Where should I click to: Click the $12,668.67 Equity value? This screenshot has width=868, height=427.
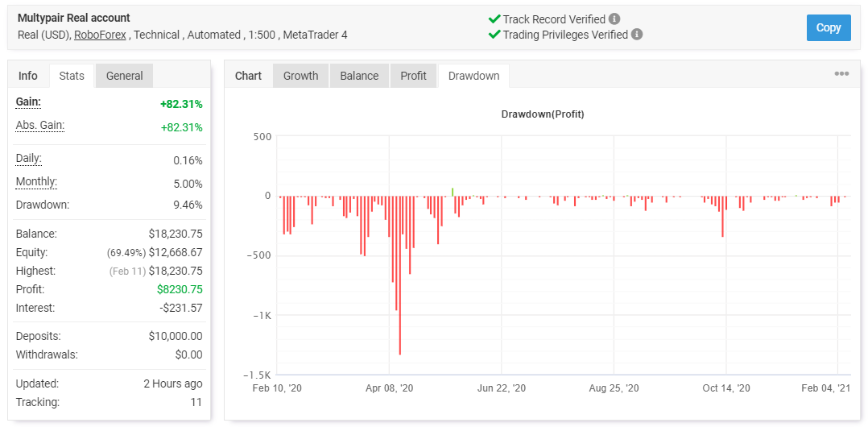(x=176, y=252)
